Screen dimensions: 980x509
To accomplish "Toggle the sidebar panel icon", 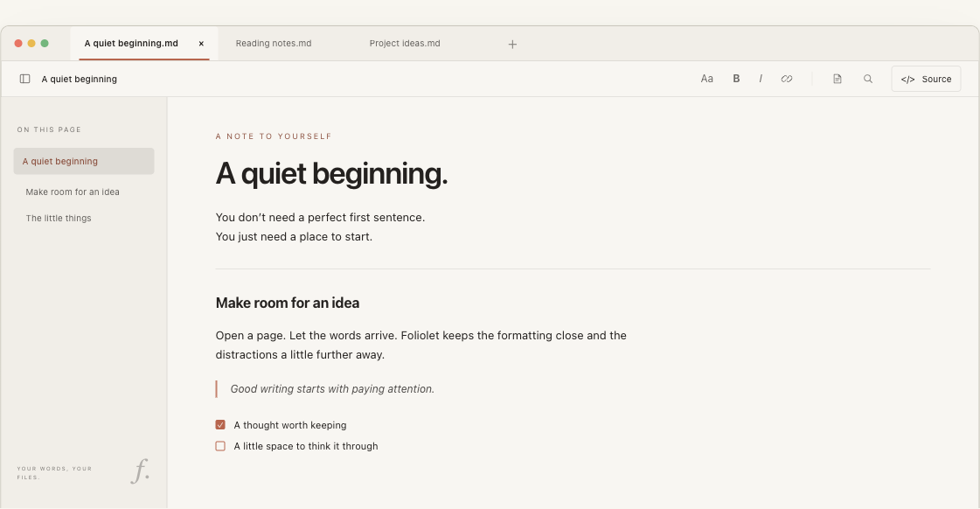I will tap(25, 79).
